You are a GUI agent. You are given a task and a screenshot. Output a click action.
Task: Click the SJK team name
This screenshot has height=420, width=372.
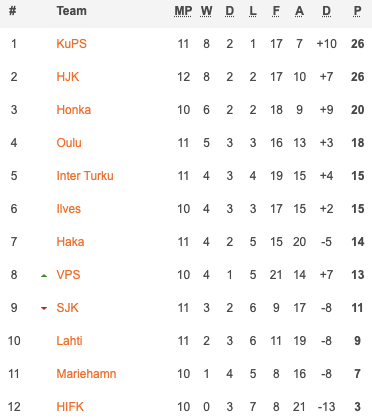click(68, 308)
